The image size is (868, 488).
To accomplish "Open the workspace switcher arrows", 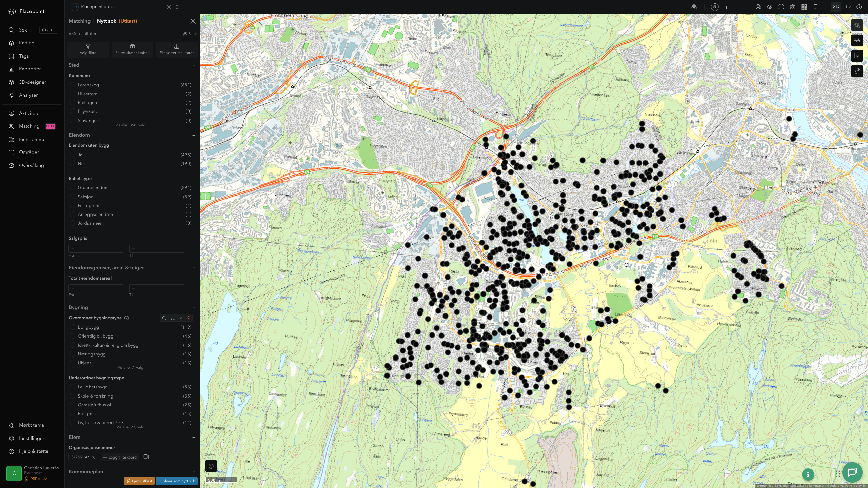I will coord(177,7).
